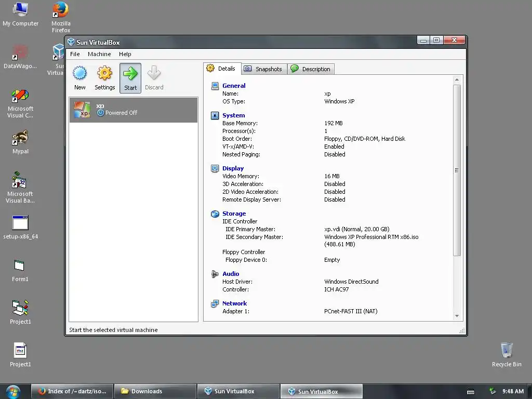Select the Project1 document icon
Viewport: 532px width, 399px height.
tap(20, 354)
